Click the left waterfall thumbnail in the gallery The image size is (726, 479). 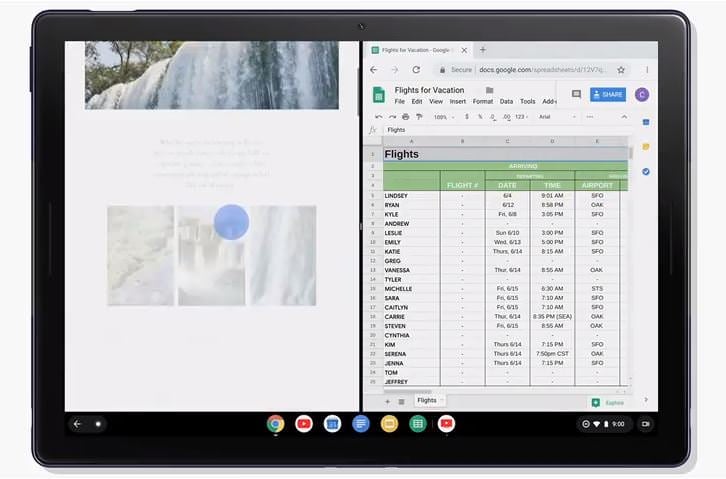[140, 256]
